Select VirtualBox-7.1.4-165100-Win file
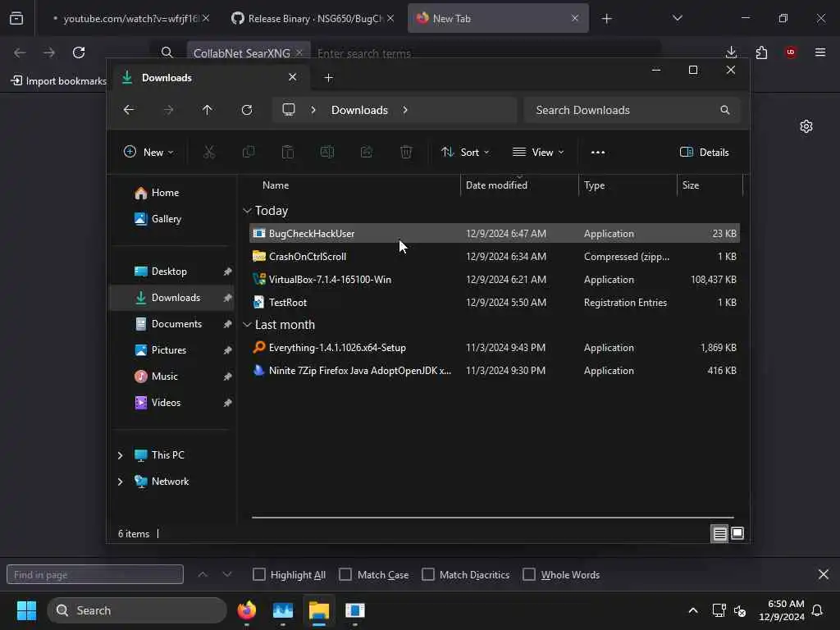The image size is (840, 630). 495,280
